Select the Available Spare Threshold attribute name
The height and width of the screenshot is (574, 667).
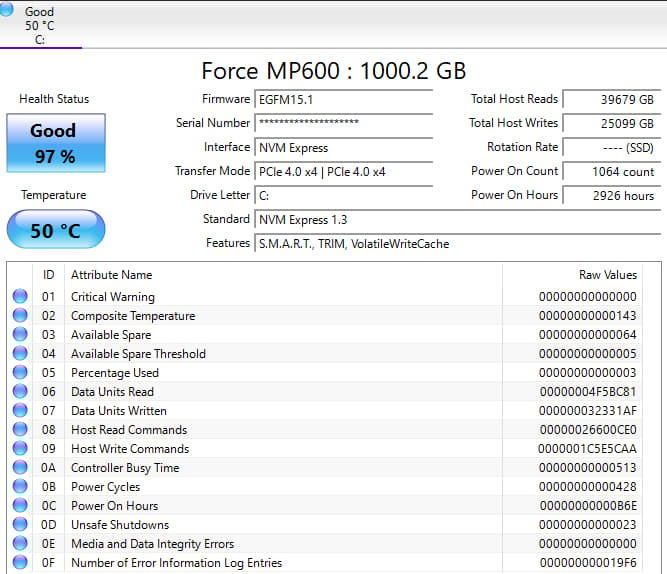(x=138, y=354)
